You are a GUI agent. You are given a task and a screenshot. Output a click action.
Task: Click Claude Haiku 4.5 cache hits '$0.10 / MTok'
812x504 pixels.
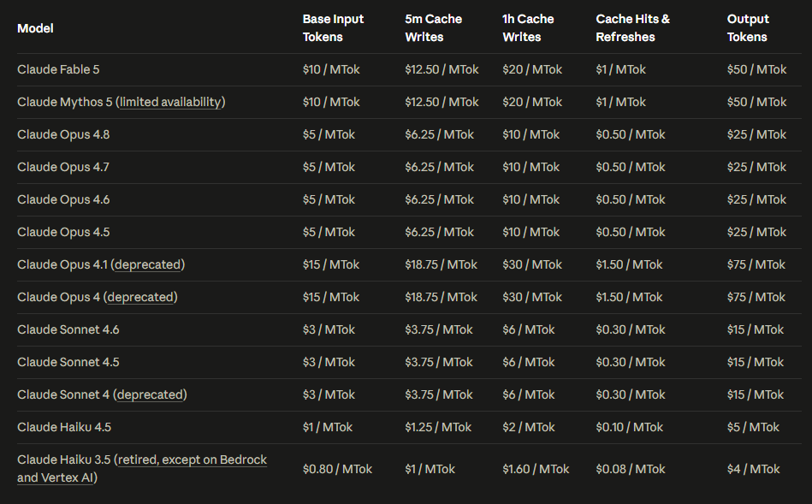click(629, 427)
